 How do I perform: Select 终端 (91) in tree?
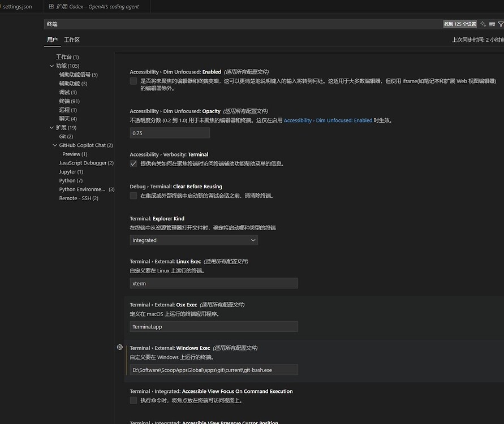(69, 101)
